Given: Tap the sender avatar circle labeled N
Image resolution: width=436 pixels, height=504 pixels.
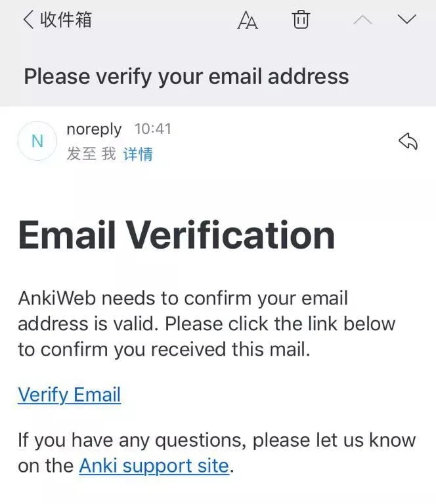Looking at the screenshot, I should click(x=37, y=141).
